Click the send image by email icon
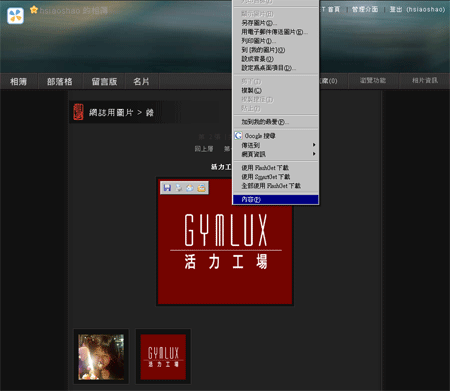450x391 pixels. point(190,188)
